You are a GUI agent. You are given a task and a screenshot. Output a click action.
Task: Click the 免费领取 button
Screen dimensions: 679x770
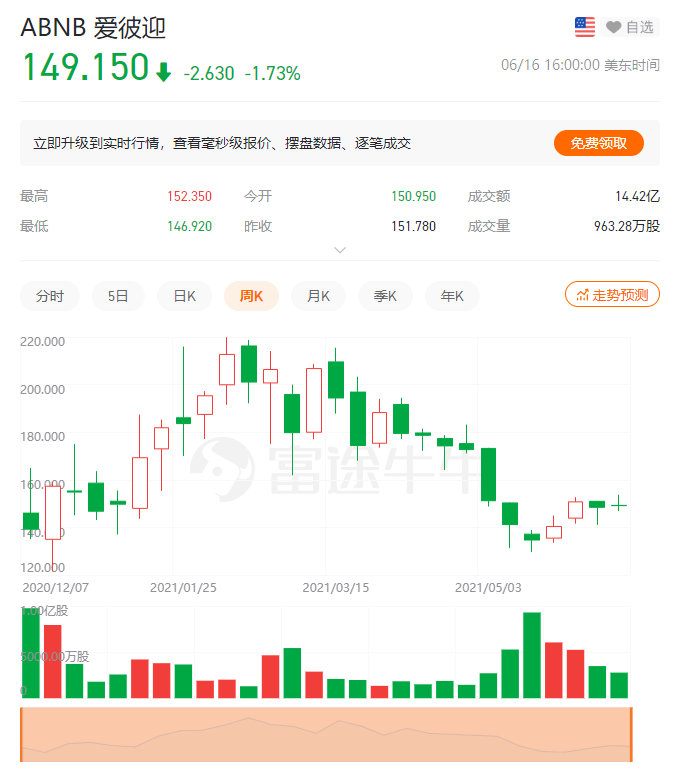point(599,143)
